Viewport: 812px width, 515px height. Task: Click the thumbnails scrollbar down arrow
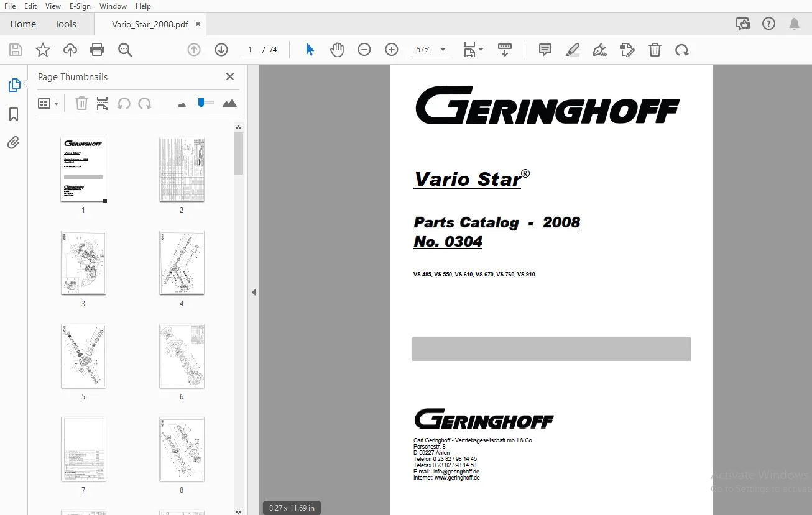(238, 511)
